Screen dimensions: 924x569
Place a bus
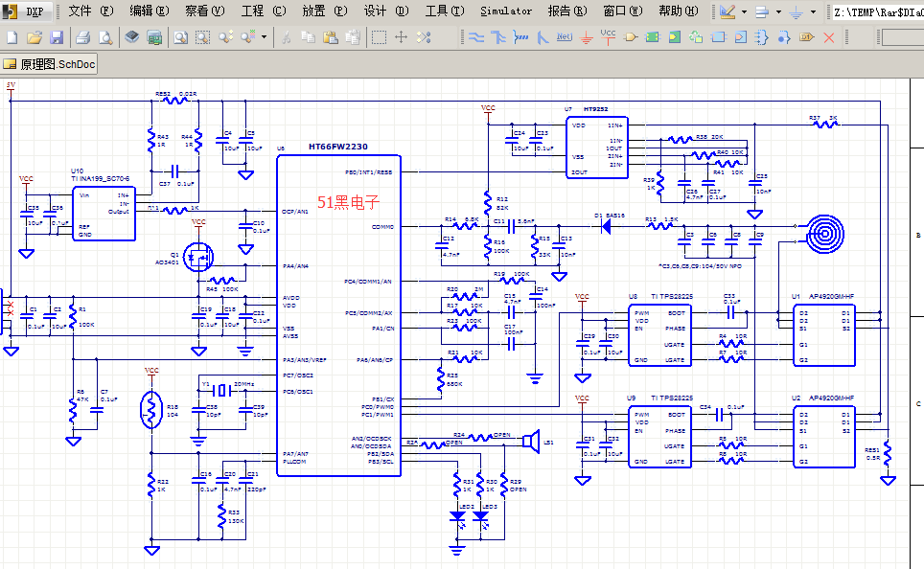[x=498, y=37]
